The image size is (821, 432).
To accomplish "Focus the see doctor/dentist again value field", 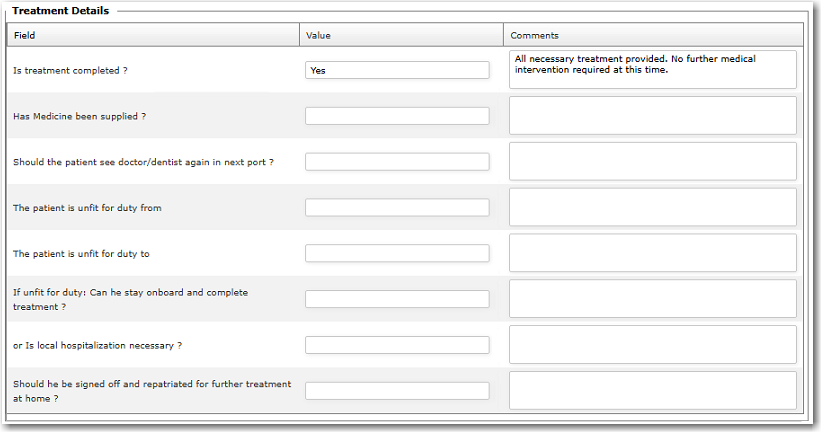I will [x=397, y=162].
